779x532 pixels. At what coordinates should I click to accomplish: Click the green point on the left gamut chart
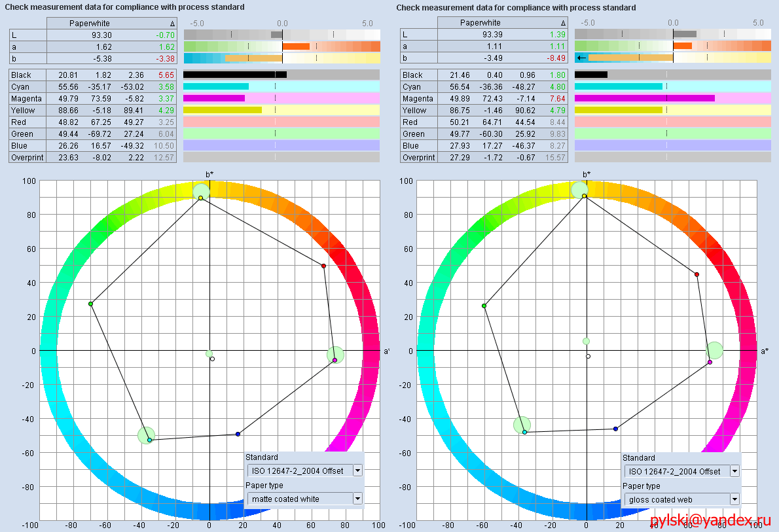pos(91,304)
